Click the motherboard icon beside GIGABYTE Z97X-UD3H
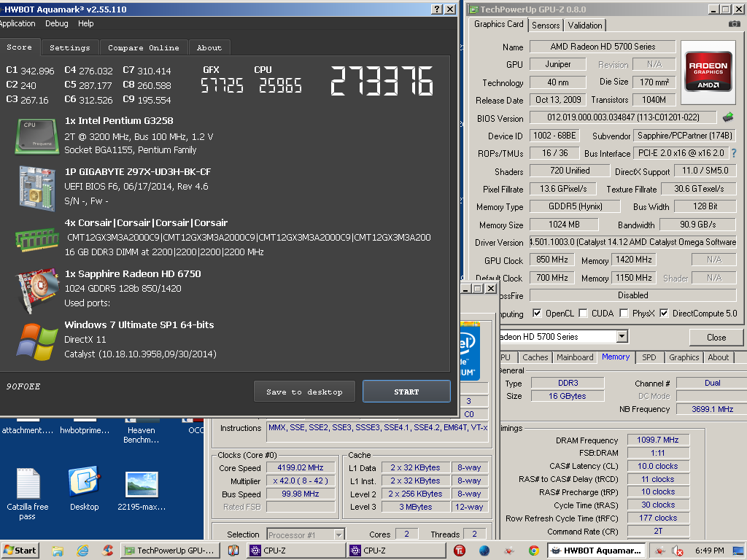Screen dimensions: 747x560 coord(36,187)
